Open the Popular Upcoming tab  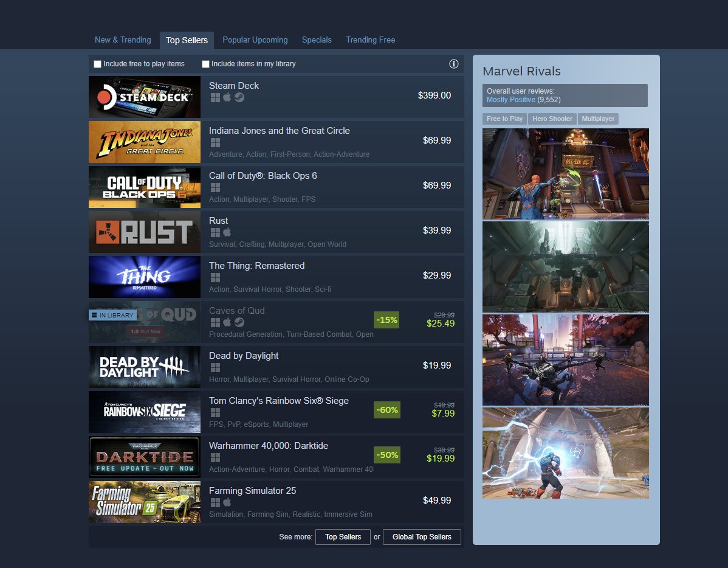tap(255, 40)
